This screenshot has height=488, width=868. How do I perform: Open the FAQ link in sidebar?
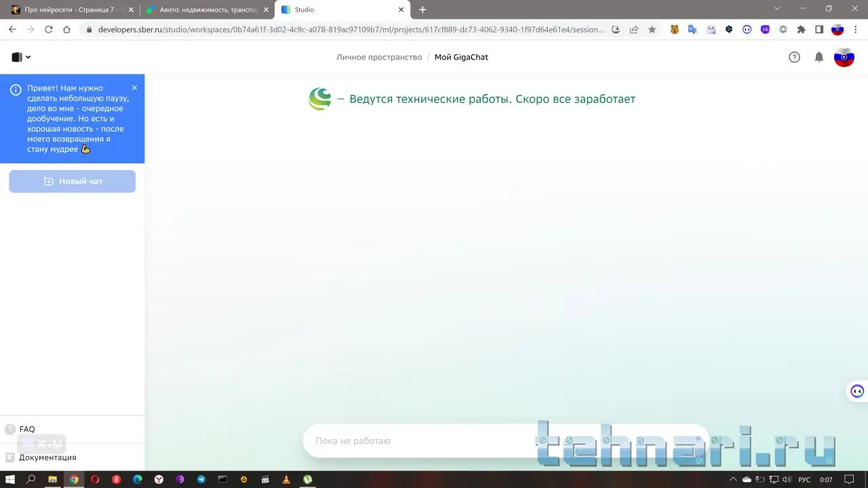click(x=27, y=429)
